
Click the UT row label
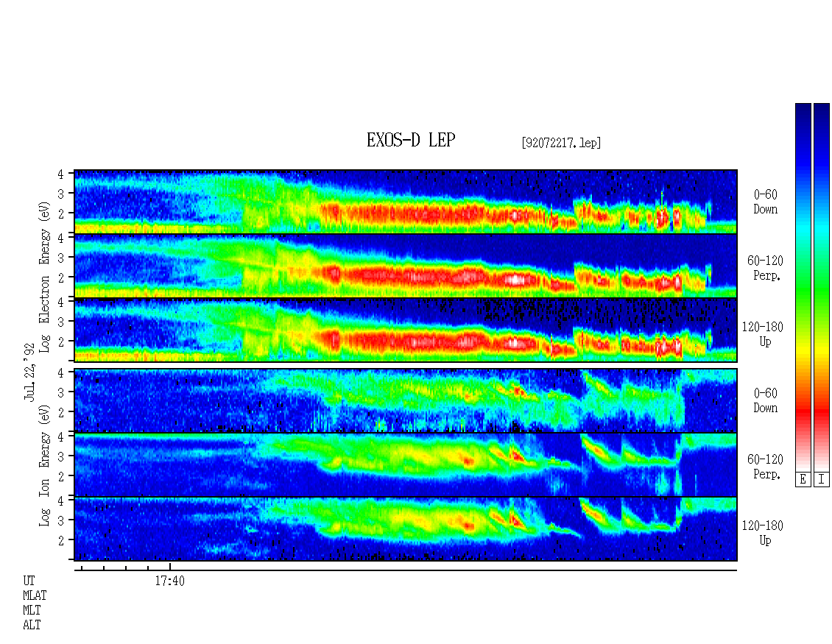[x=29, y=581]
